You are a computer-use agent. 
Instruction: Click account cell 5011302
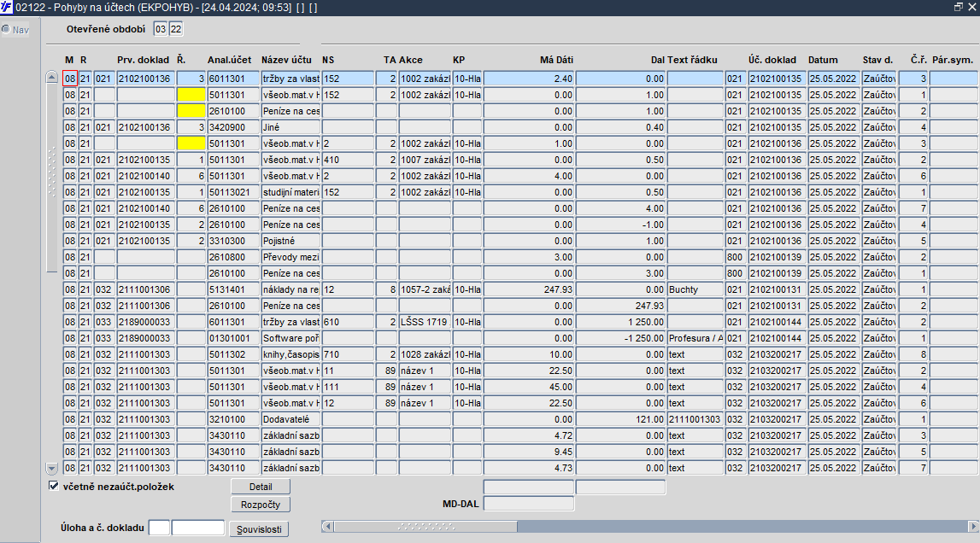pos(233,355)
